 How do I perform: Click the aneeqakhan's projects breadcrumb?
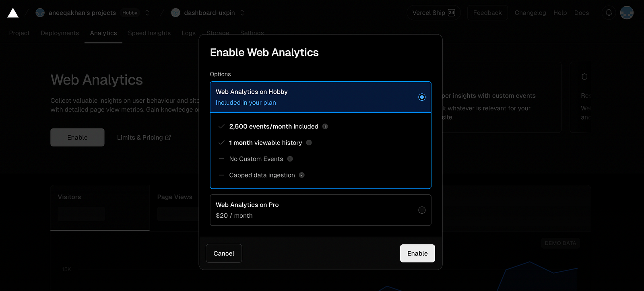coord(82,13)
